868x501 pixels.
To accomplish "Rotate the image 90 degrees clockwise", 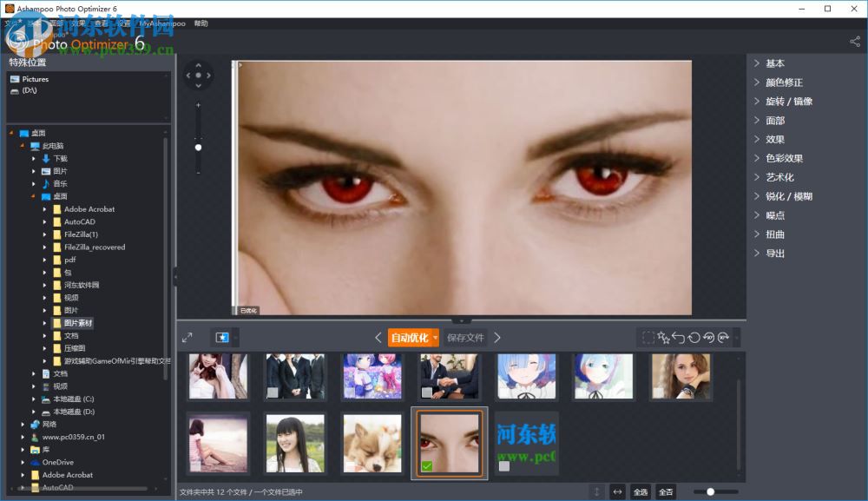I will 724,337.
